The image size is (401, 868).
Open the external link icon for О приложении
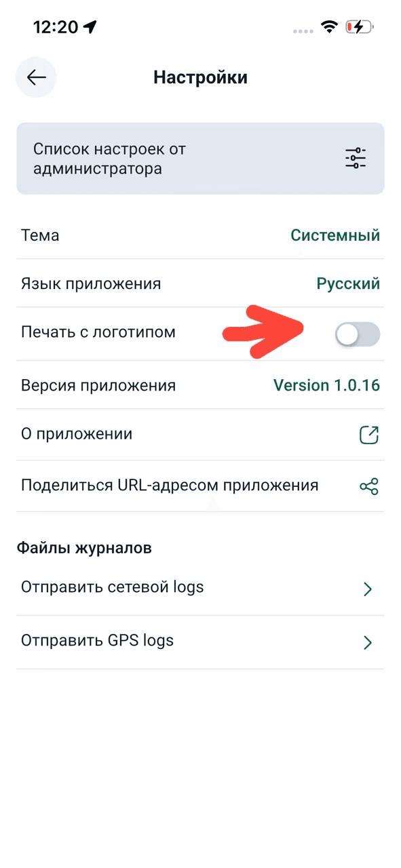368,435
